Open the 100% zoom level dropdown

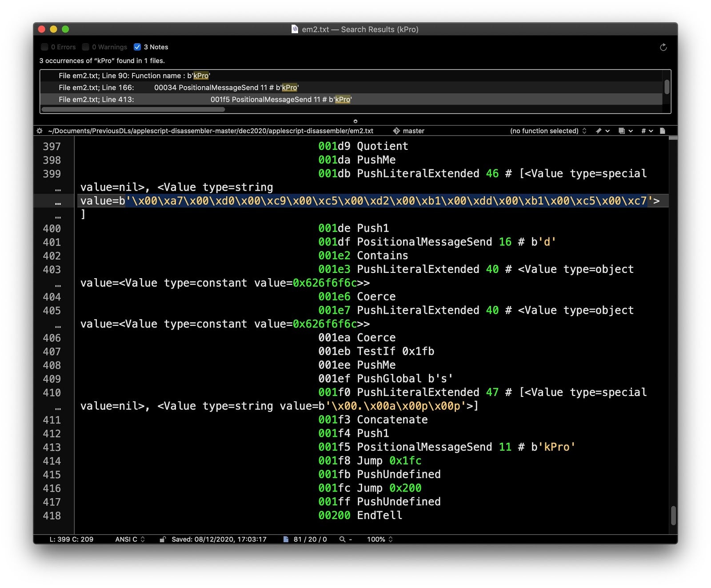pos(379,539)
